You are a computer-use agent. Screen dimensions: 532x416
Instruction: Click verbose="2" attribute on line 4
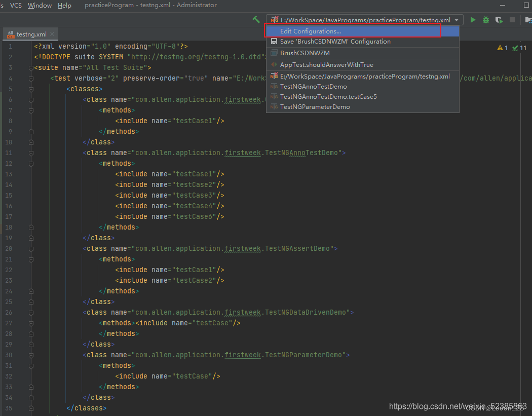pos(97,78)
